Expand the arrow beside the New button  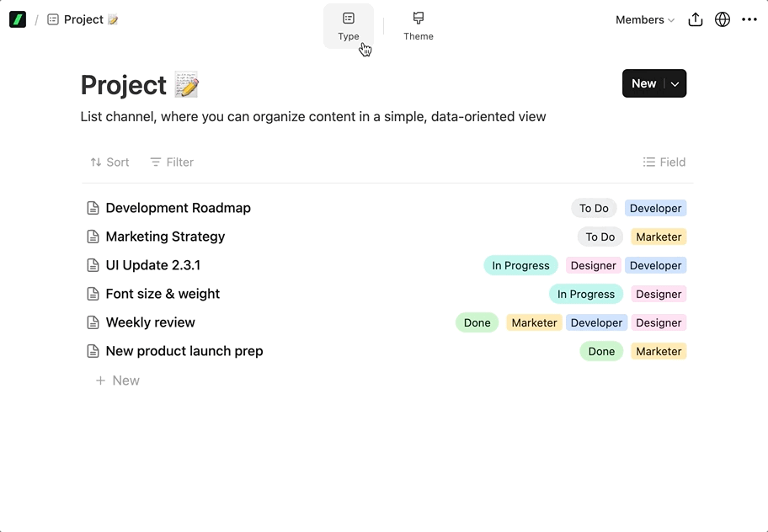tap(675, 83)
